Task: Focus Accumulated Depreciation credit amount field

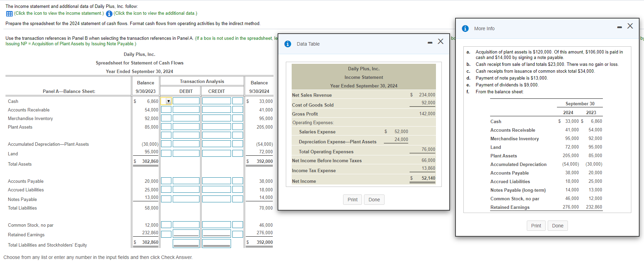Action: tap(216, 144)
